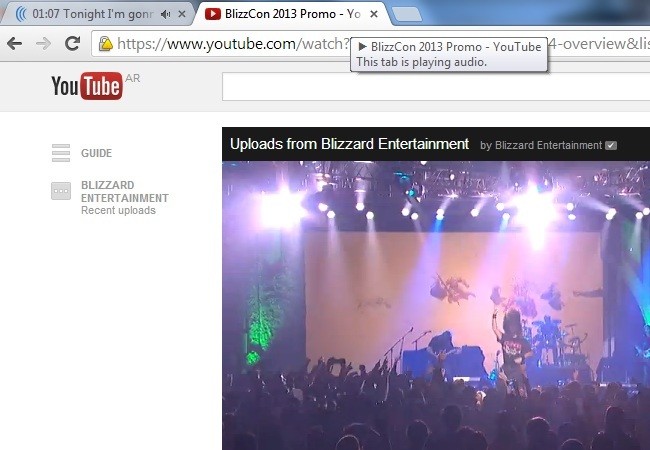Viewport: 650px width, 450px height.
Task: Click the YouTube search input field
Action: click(436, 87)
